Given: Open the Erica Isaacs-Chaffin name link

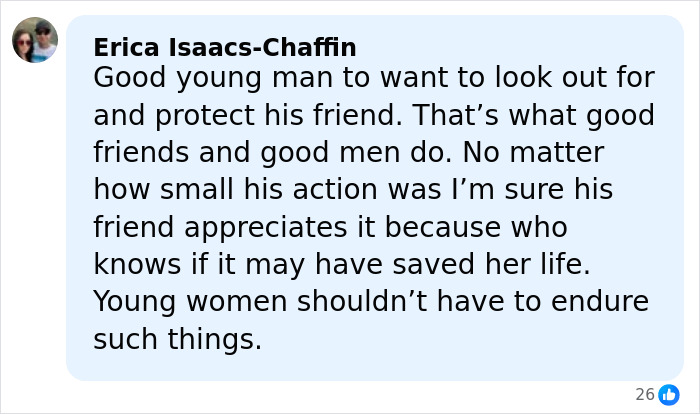Looking at the screenshot, I should (x=225, y=47).
